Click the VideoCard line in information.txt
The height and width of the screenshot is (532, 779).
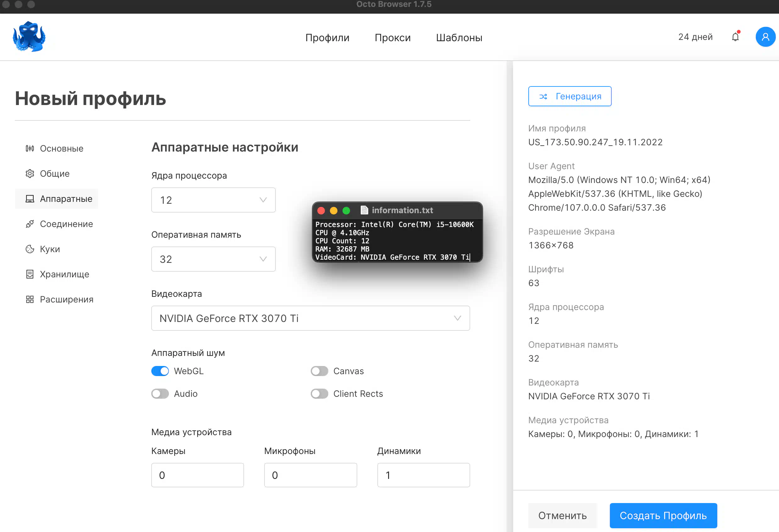pos(392,257)
